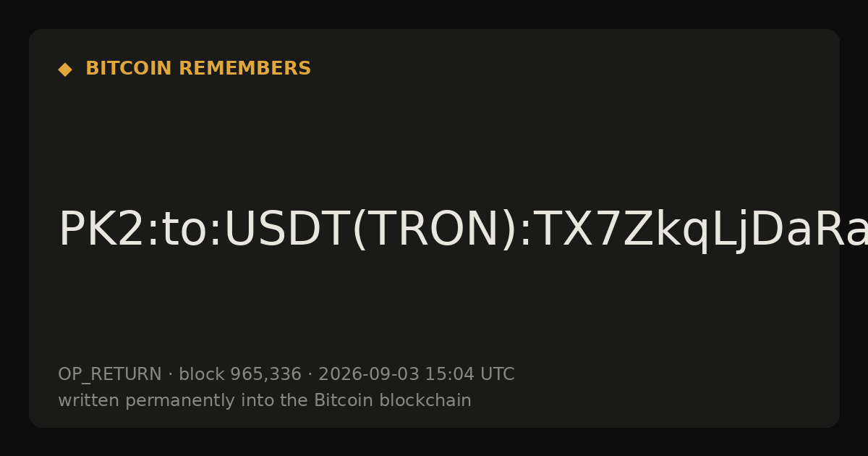The width and height of the screenshot is (868, 456).
Task: Click 'Bitcoin blockchain' in the caption
Action: coord(393,400)
